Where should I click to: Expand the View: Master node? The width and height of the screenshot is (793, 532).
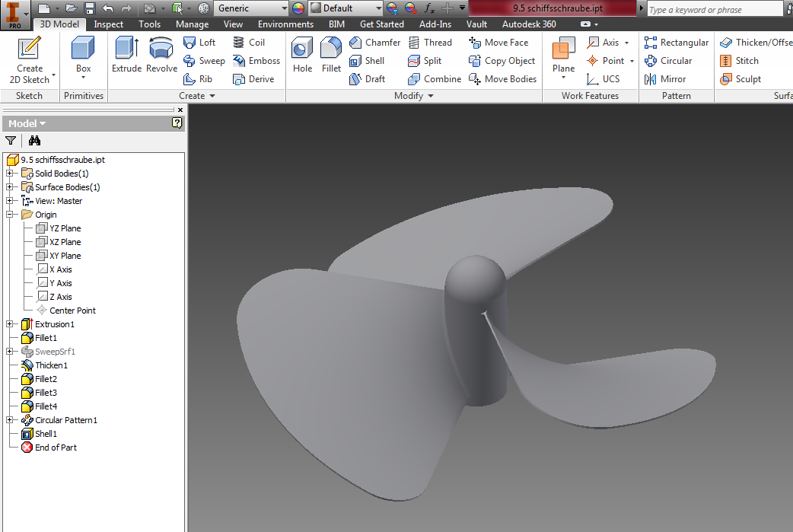pyautogui.click(x=9, y=201)
